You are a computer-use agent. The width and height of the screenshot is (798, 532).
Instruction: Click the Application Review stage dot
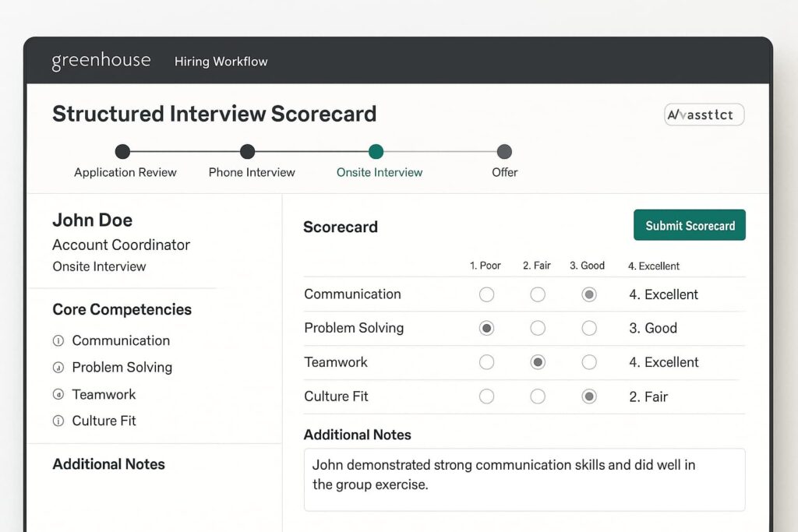(122, 152)
